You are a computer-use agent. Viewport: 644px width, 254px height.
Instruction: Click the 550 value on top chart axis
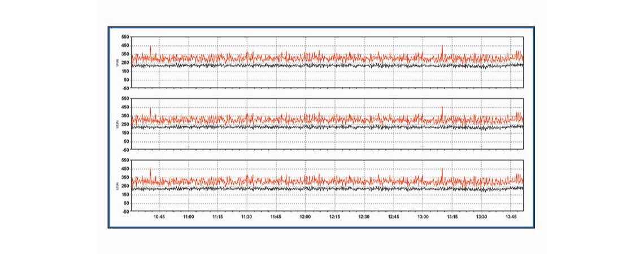(125, 37)
